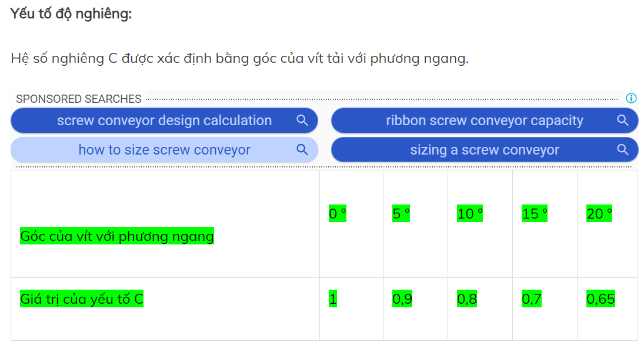Search for 'screw conveyor design calculation'

(163, 120)
